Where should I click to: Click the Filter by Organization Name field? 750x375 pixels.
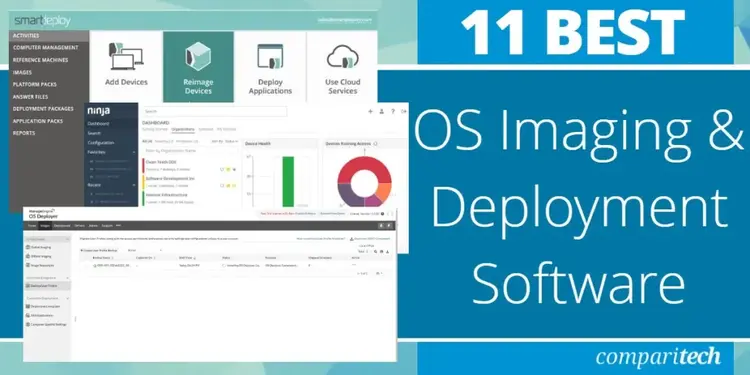point(190,151)
